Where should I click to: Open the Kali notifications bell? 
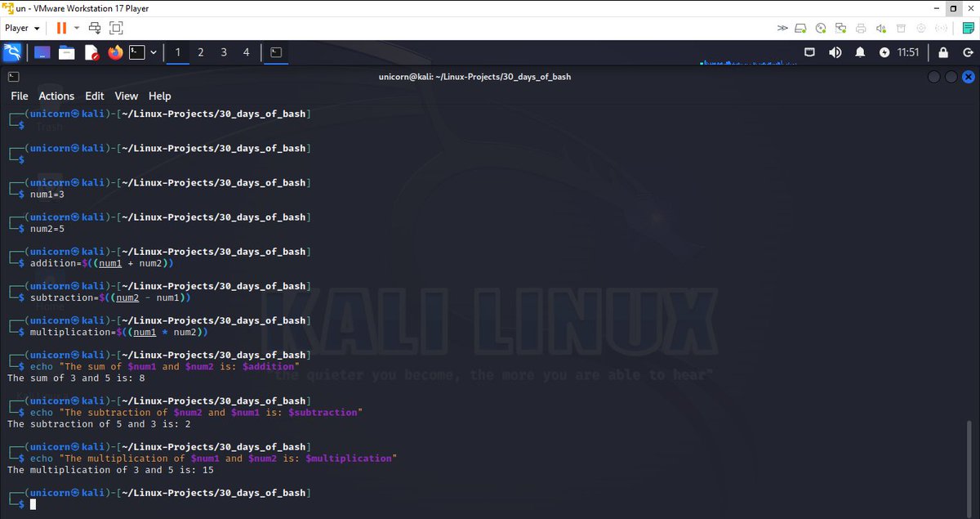[860, 52]
